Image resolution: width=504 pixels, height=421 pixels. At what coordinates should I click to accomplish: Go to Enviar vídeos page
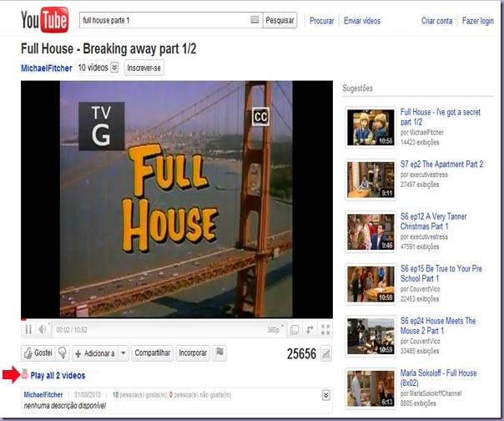(x=362, y=21)
